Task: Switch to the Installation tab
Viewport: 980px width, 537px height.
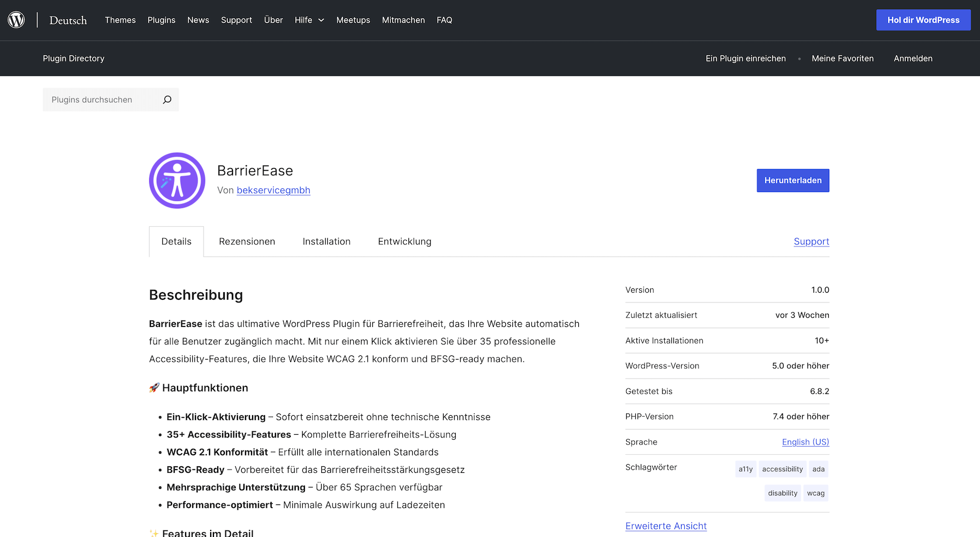Action: (x=327, y=242)
